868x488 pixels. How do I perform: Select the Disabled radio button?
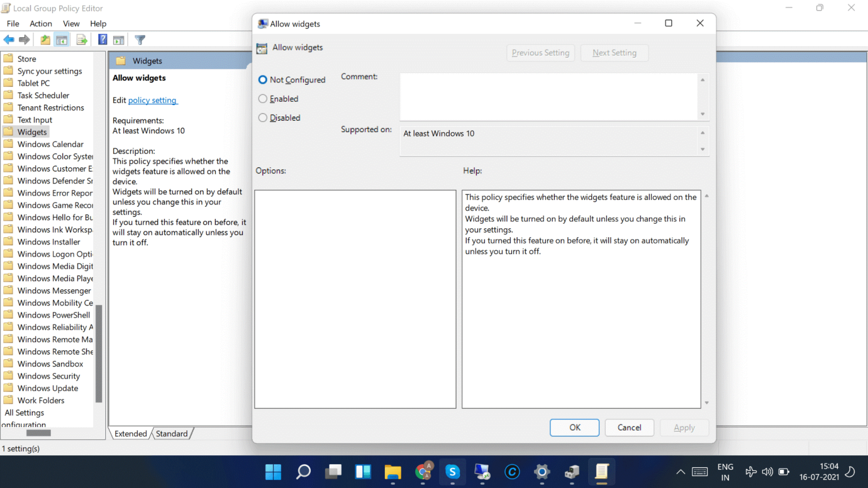pyautogui.click(x=262, y=117)
